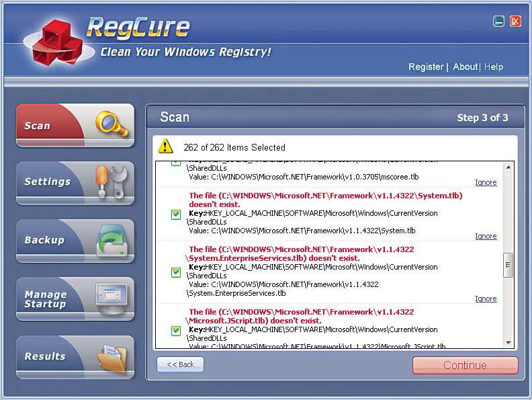Open the Help link

pyautogui.click(x=494, y=67)
